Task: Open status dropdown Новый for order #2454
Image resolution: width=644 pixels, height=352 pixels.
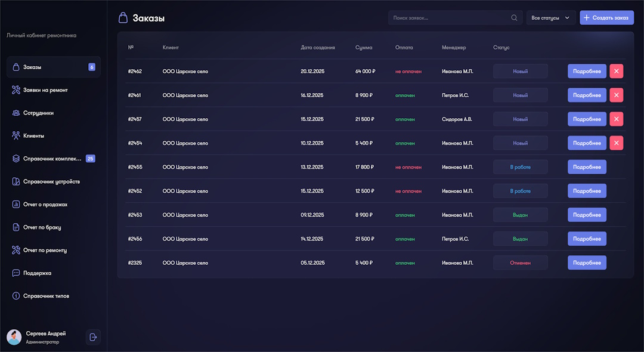Action: [521, 143]
